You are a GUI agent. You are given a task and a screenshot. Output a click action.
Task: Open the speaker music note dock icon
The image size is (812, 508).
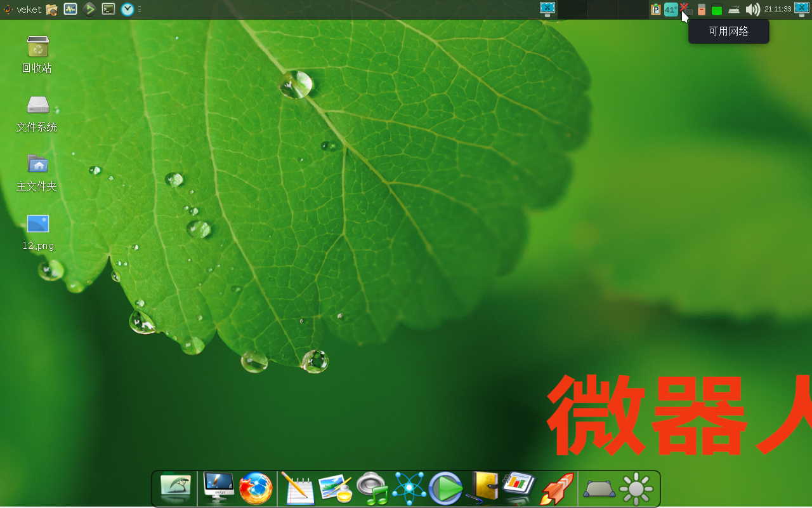click(372, 488)
